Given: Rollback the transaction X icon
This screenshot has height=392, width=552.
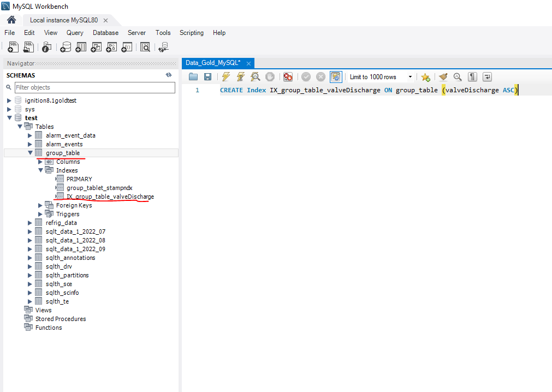Looking at the screenshot, I should (320, 77).
